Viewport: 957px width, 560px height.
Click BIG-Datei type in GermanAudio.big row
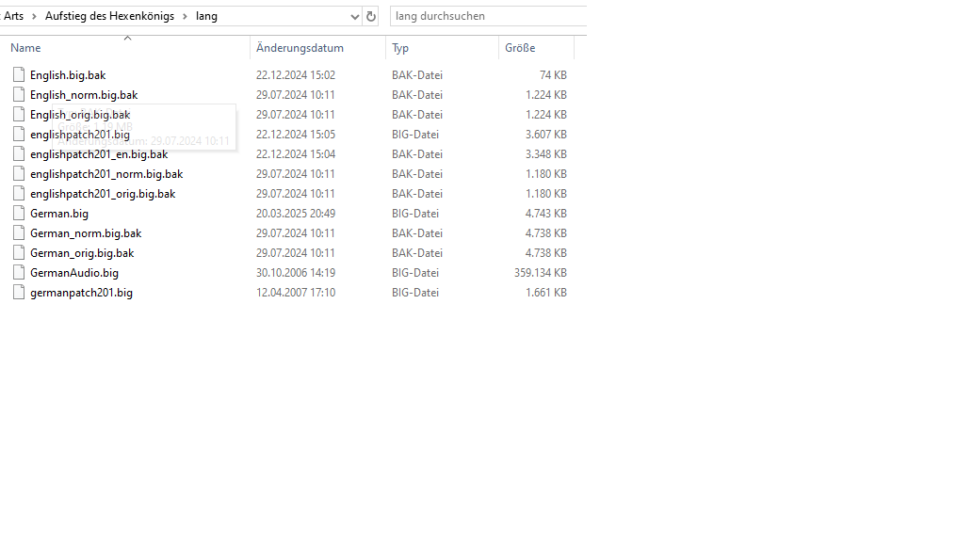[415, 273]
